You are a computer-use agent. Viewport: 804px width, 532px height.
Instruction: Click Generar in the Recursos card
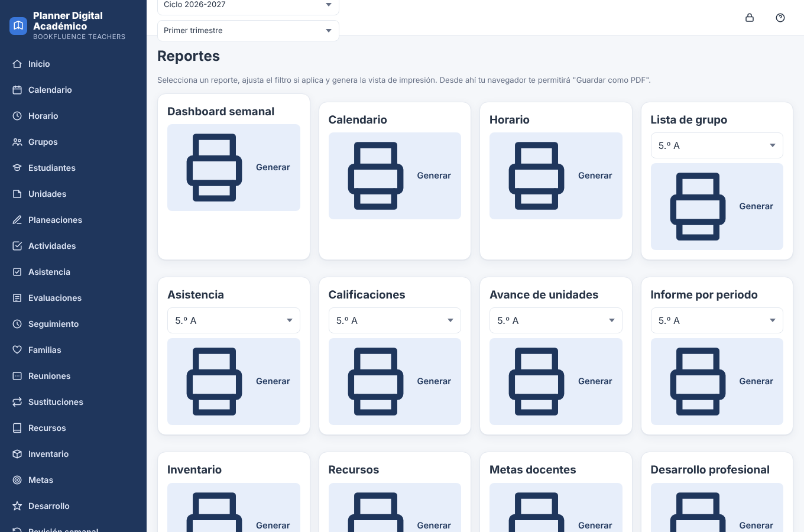[395, 508]
